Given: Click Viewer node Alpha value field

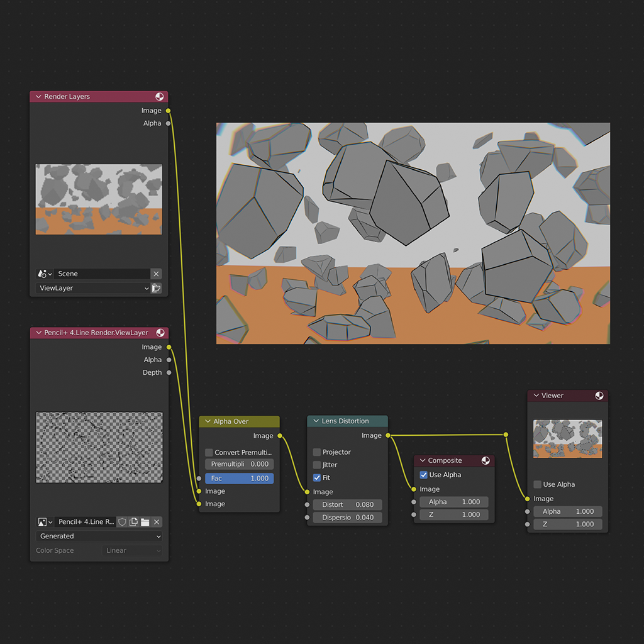Looking at the screenshot, I should coord(568,511).
